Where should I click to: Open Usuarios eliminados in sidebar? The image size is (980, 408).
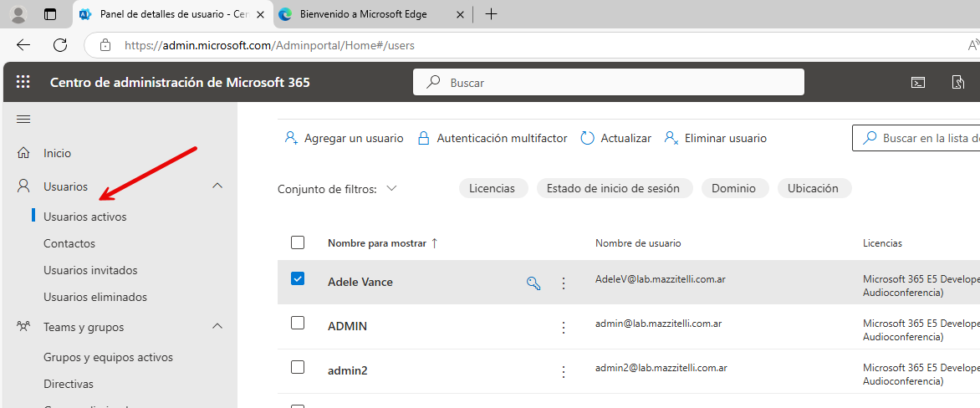pyautogui.click(x=95, y=297)
